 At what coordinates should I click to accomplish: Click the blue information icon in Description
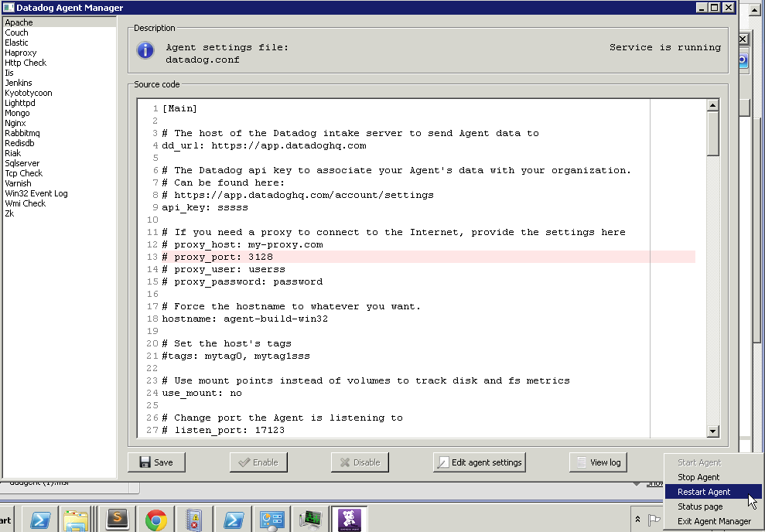(x=145, y=51)
